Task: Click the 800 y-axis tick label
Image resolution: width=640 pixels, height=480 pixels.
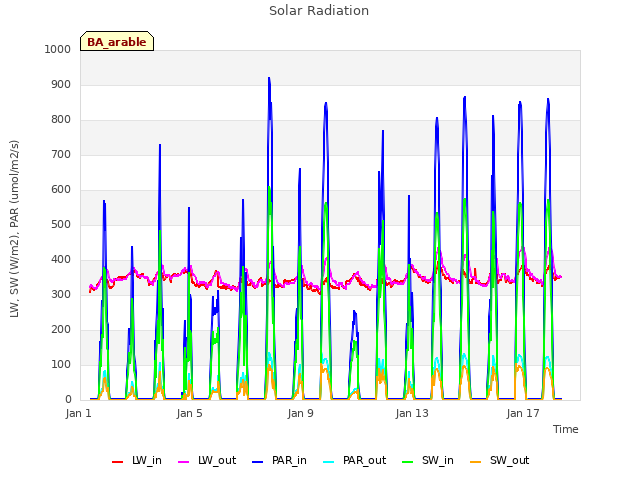Action: pyautogui.click(x=61, y=120)
